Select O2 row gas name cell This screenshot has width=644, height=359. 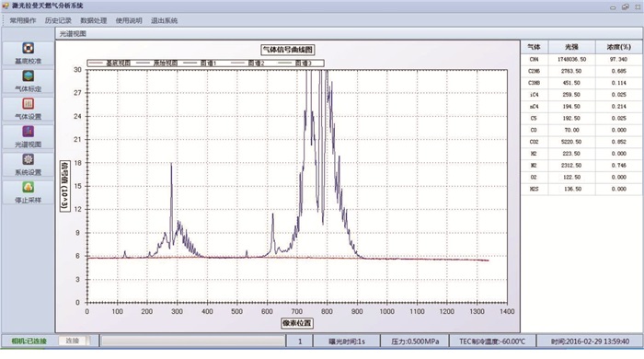coord(534,178)
